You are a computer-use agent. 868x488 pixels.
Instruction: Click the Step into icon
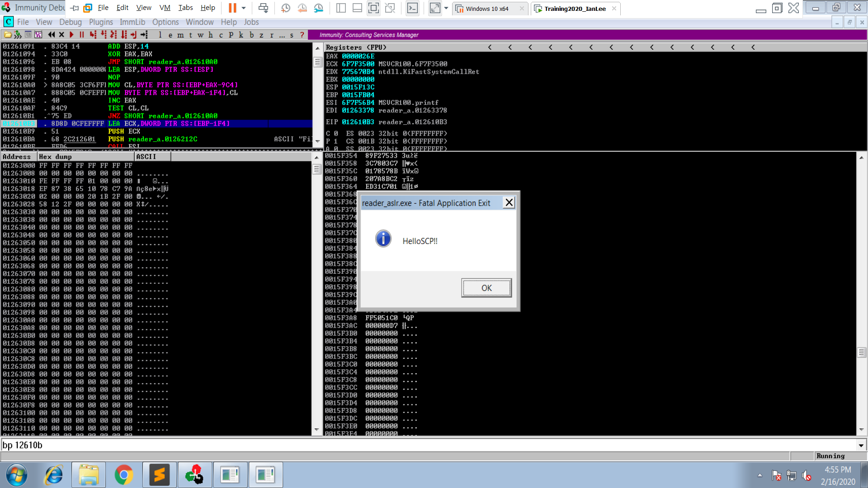pyautogui.click(x=93, y=35)
